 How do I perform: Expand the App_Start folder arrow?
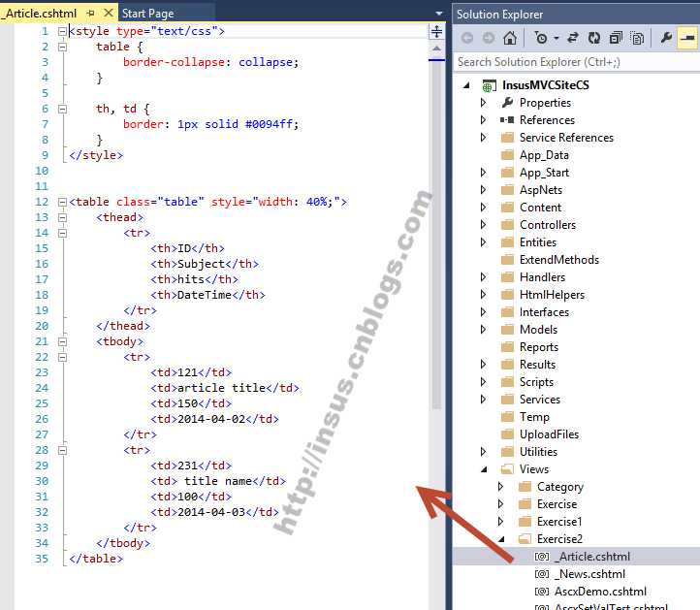pyautogui.click(x=483, y=173)
